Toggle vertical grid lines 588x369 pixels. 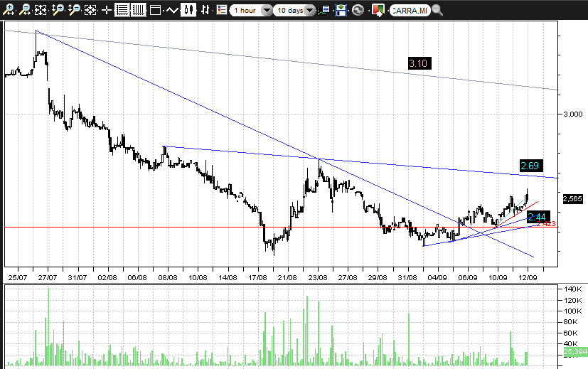(138, 10)
